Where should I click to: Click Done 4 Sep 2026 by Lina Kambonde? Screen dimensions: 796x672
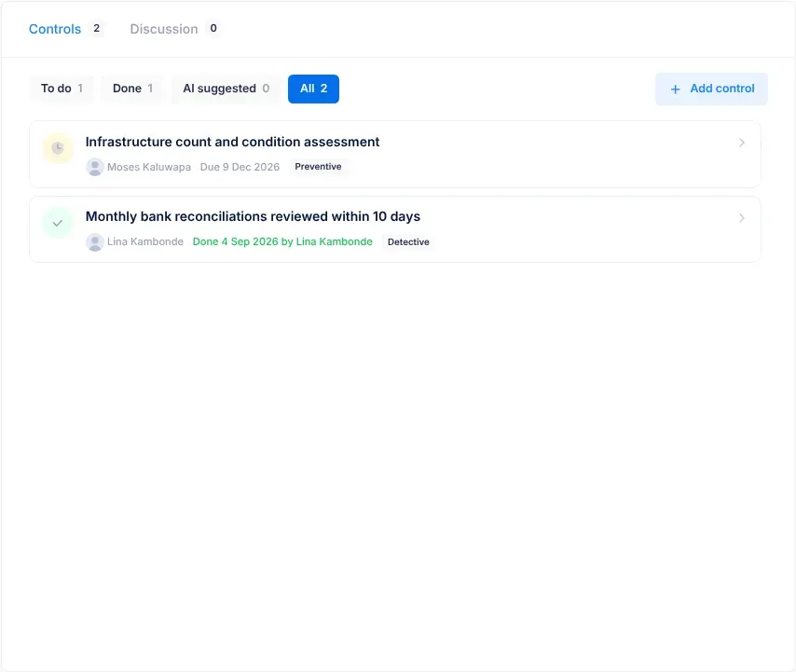coord(282,241)
